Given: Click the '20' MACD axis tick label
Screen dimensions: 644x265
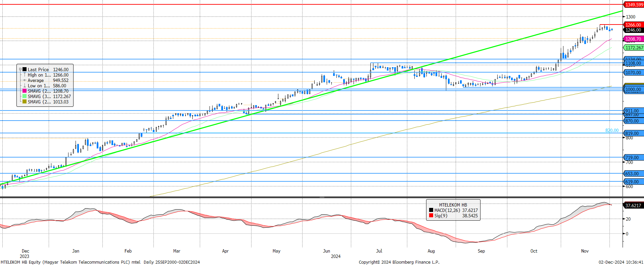Looking at the screenshot, I should [628, 219].
